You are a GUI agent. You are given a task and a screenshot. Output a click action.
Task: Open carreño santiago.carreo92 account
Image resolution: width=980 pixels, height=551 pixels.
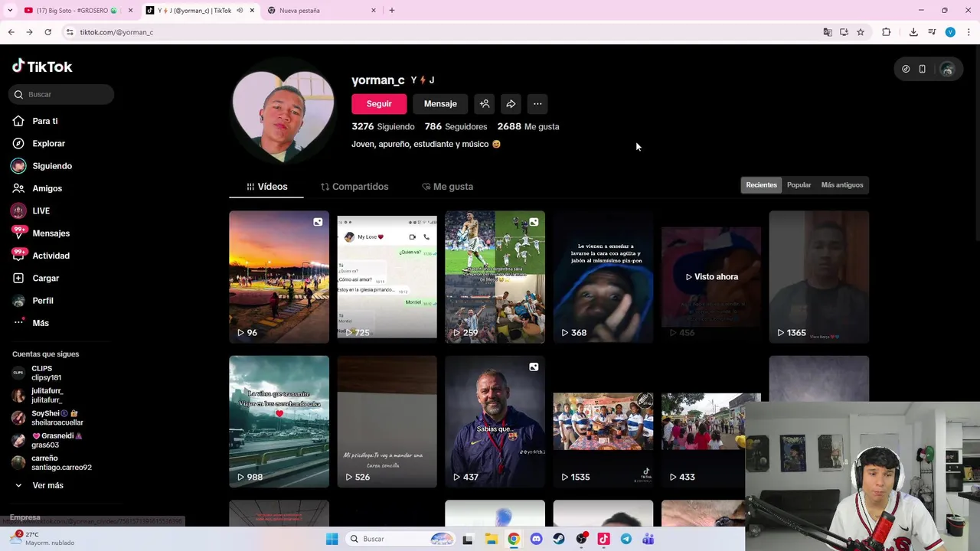click(x=51, y=463)
